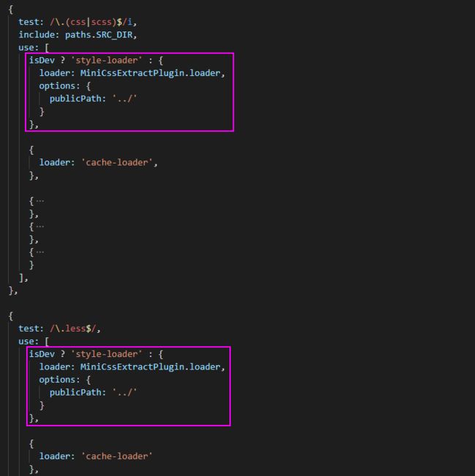
Task: Click 'options' in the css|scss rule
Action: [57, 86]
